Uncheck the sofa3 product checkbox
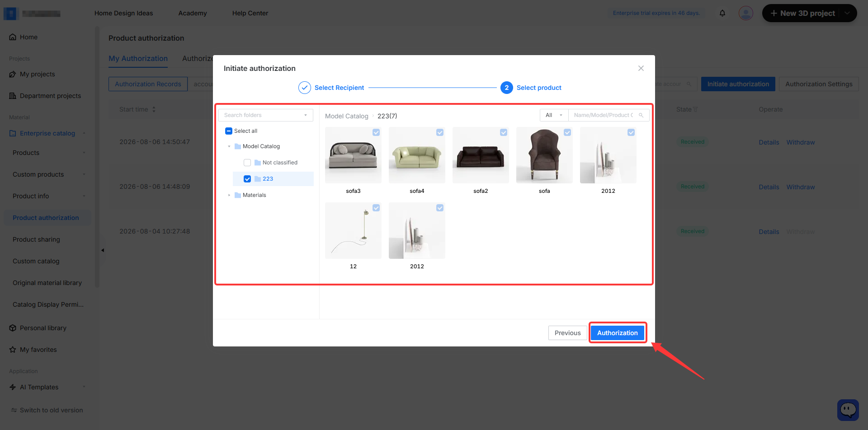 (x=376, y=132)
